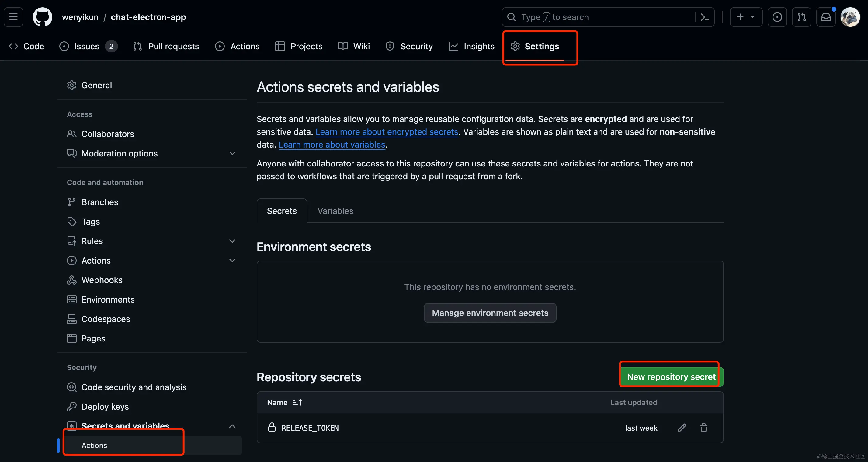This screenshot has width=868, height=462.
Task: Open the plus create-new dropdown
Action: (x=746, y=17)
